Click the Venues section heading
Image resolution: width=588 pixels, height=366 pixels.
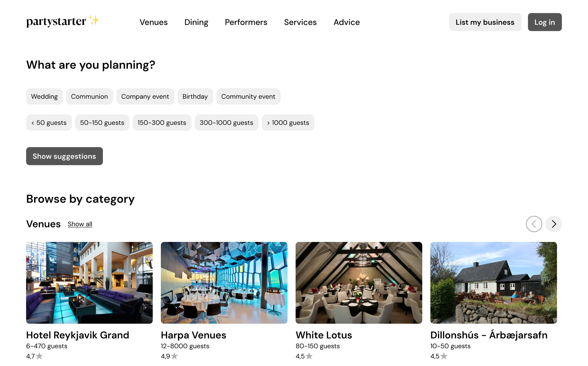pos(43,224)
